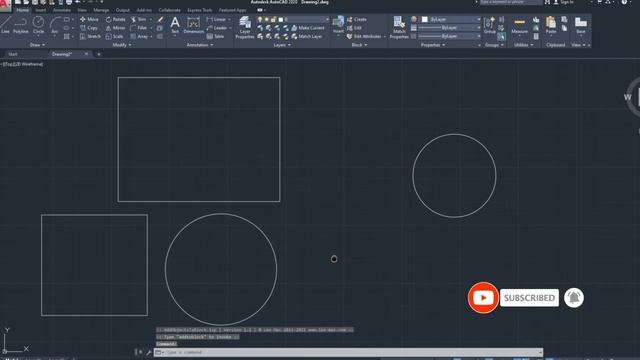The width and height of the screenshot is (640, 360).
Task: Expand the Properties panel
Action: coord(433,45)
